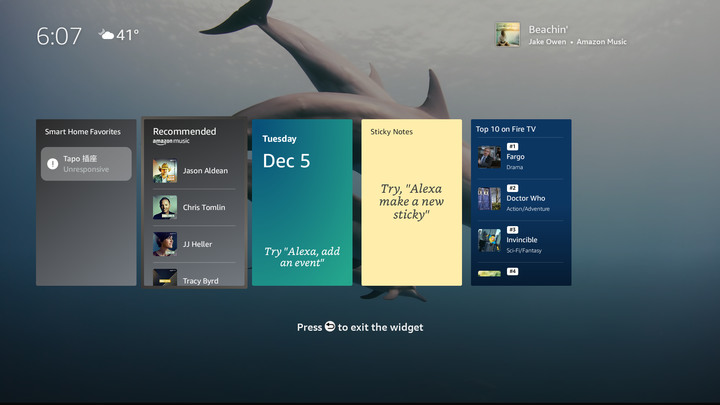Screen dimensions: 720x405
Task: Click the Try "Alexa, add an event" hint
Action: pyautogui.click(x=302, y=257)
